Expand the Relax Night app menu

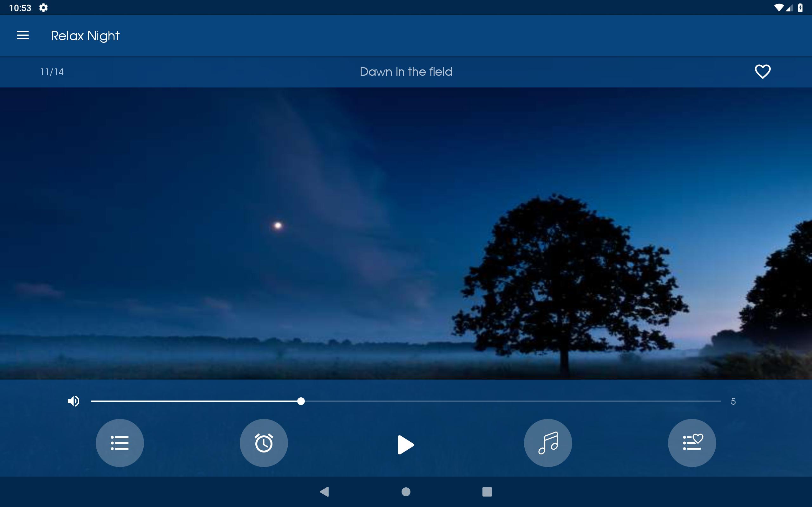tap(22, 35)
